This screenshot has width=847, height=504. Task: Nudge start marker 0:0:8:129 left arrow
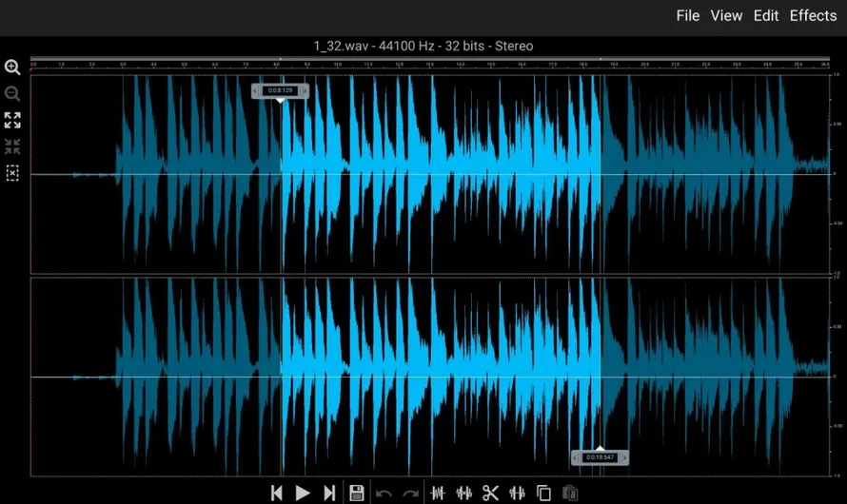pos(255,90)
